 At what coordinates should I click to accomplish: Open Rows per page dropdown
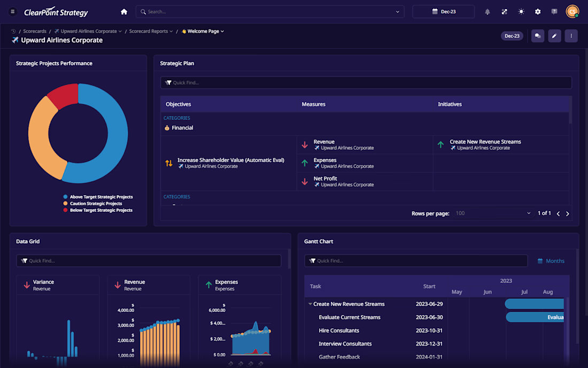point(493,213)
